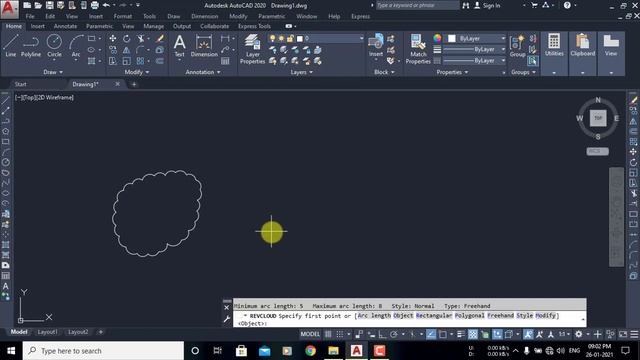This screenshot has width=640, height=360.
Task: Open the Annotate ribbon tab
Action: (x=65, y=26)
